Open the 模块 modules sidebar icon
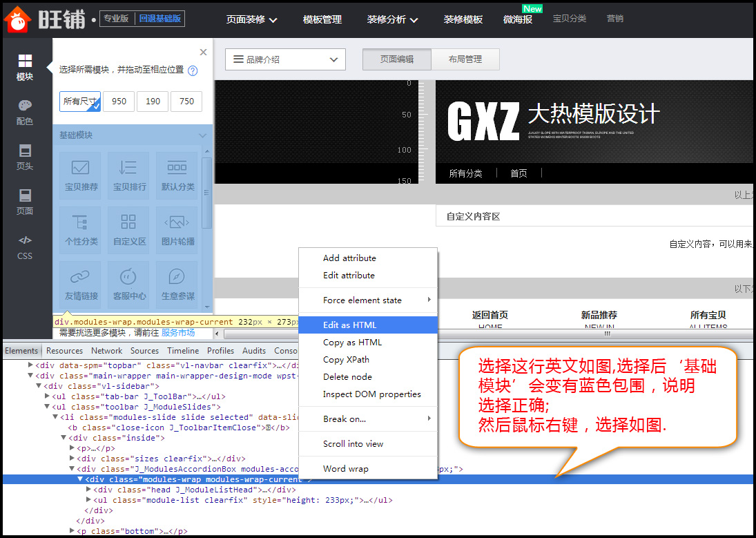 [x=25, y=67]
